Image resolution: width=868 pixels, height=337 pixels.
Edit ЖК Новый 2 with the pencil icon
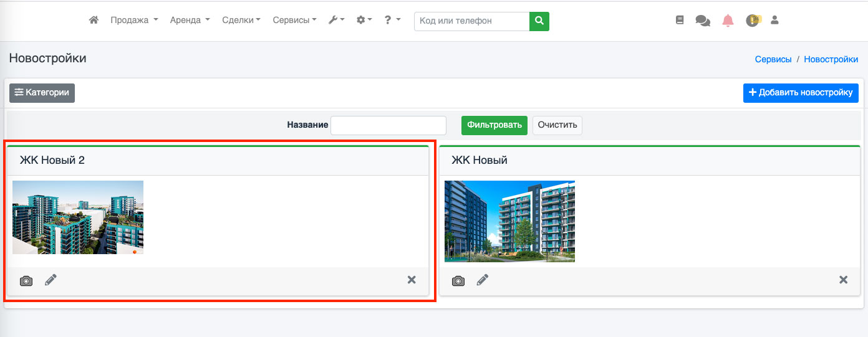point(51,280)
